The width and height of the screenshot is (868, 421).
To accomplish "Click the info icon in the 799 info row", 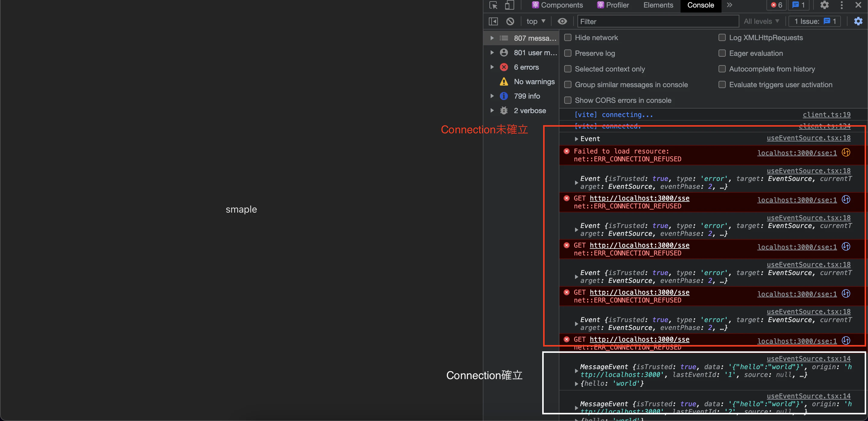I will [x=504, y=97].
